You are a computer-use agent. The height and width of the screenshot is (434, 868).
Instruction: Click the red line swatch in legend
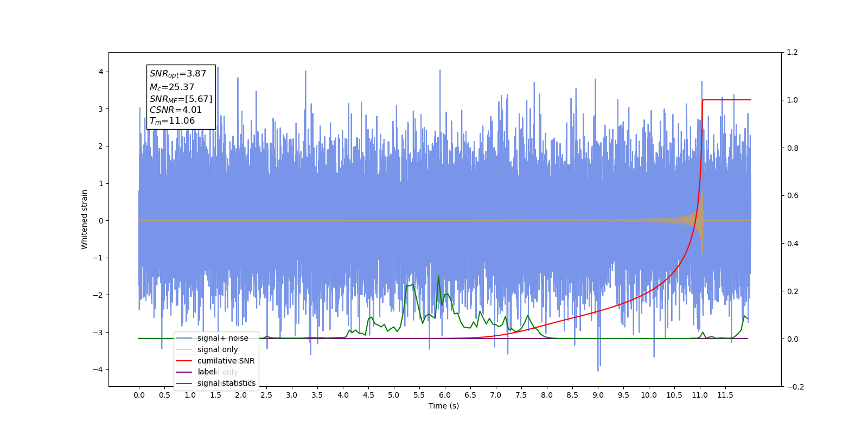[184, 361]
